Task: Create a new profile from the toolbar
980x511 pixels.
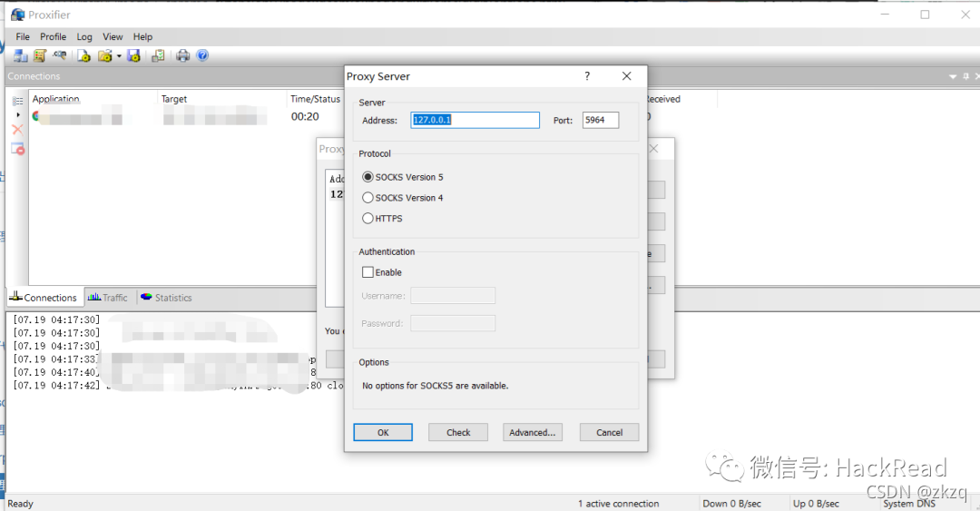Action: (83, 55)
